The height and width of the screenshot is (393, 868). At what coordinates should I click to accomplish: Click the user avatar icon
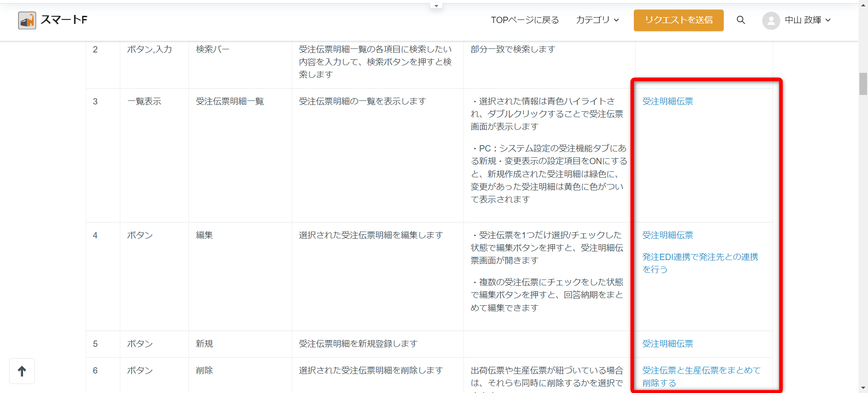(x=771, y=20)
